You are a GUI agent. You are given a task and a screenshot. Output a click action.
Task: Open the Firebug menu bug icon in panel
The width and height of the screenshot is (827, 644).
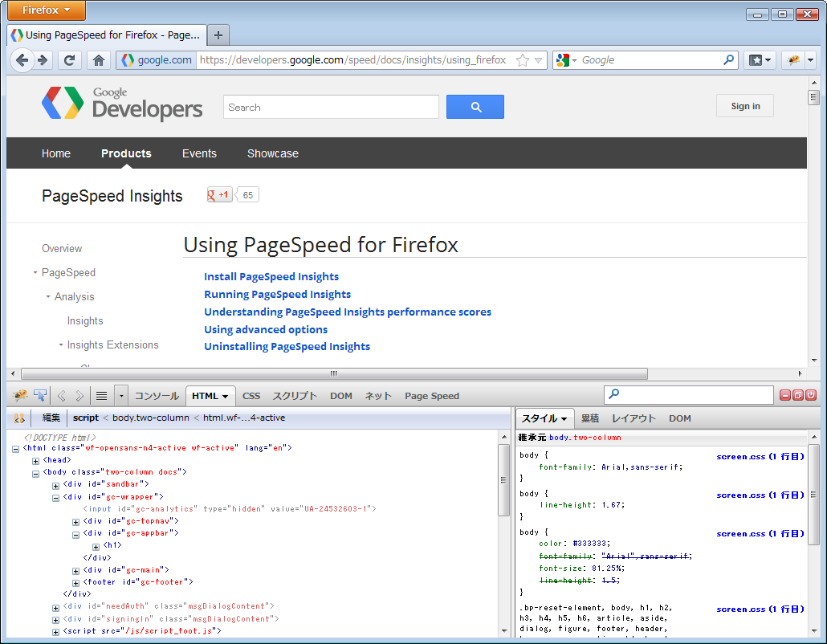pos(20,395)
